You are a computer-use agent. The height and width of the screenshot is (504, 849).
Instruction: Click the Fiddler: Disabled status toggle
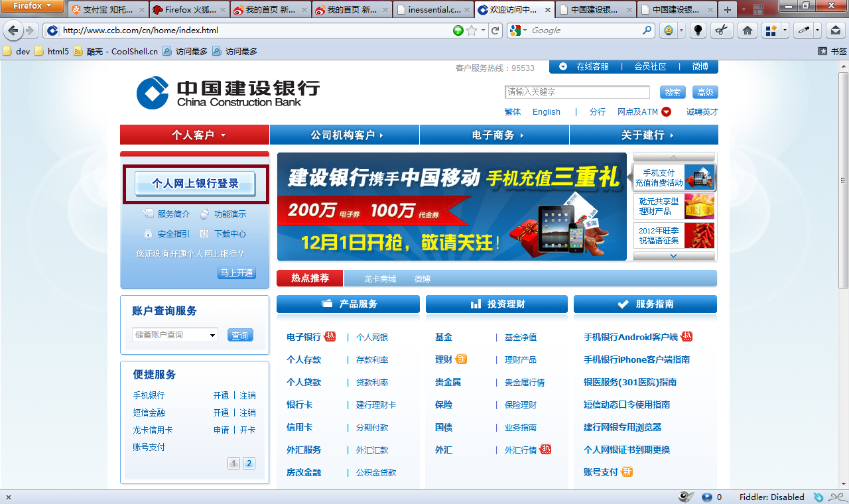pyautogui.click(x=771, y=497)
